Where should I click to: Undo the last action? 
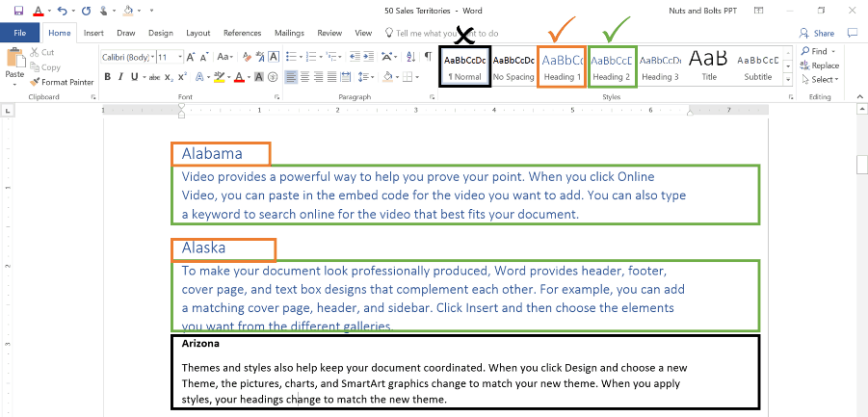(62, 11)
